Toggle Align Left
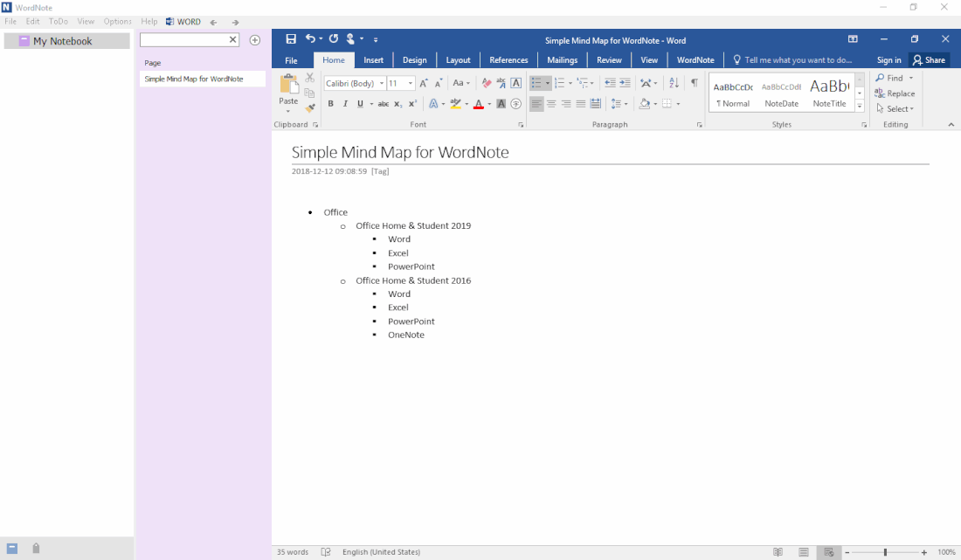The height and width of the screenshot is (560, 961). point(536,104)
